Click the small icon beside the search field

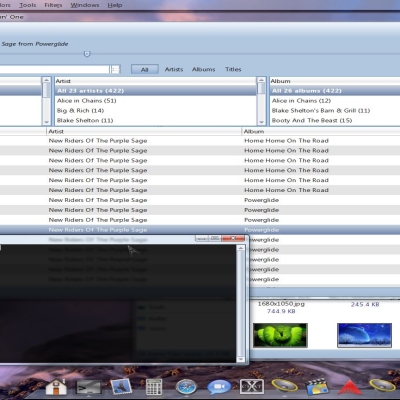click(x=115, y=69)
